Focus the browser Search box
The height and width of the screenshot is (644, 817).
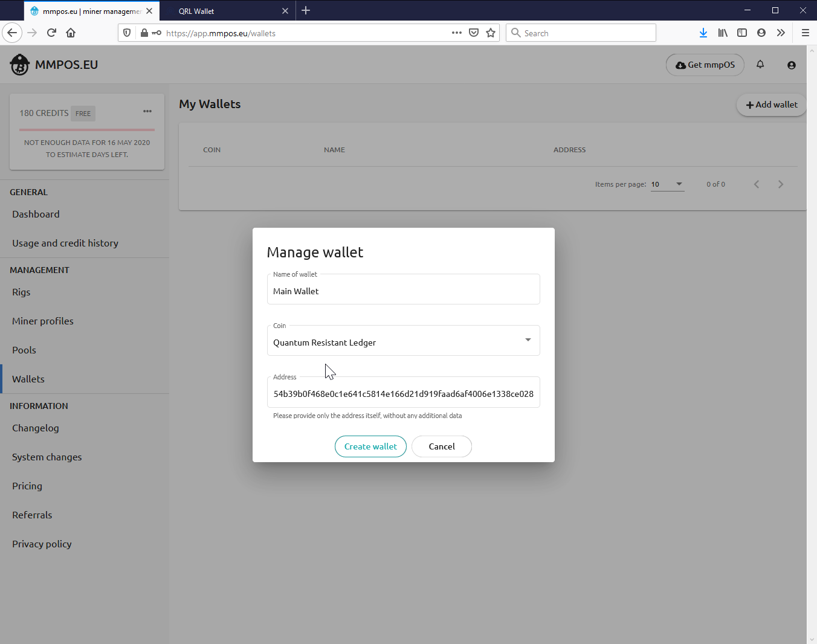581,33
